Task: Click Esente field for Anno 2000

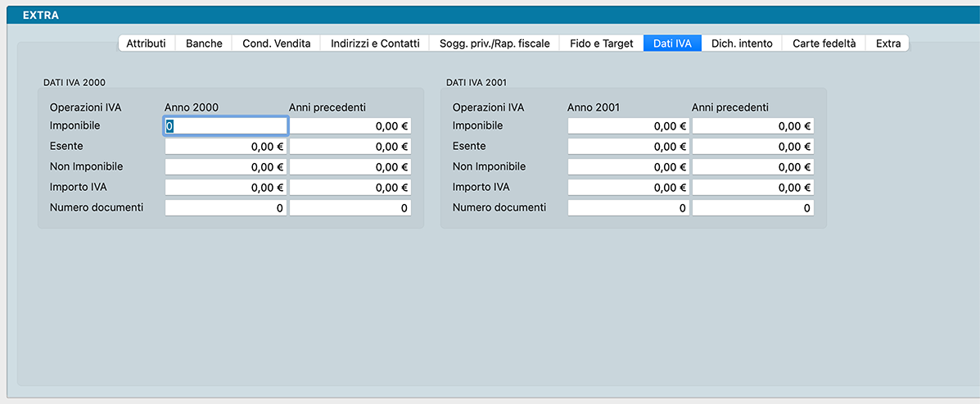Action: 226,147
